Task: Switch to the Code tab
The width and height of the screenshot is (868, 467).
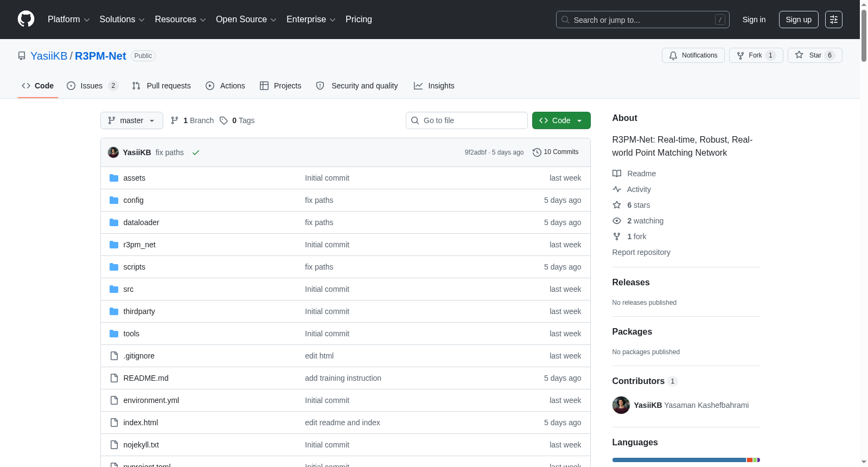Action: tap(38, 86)
